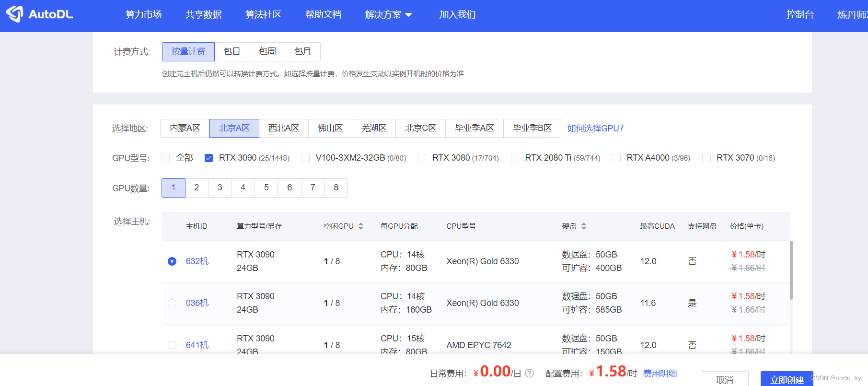
Task: Set GPU count to 2
Action: point(197,187)
